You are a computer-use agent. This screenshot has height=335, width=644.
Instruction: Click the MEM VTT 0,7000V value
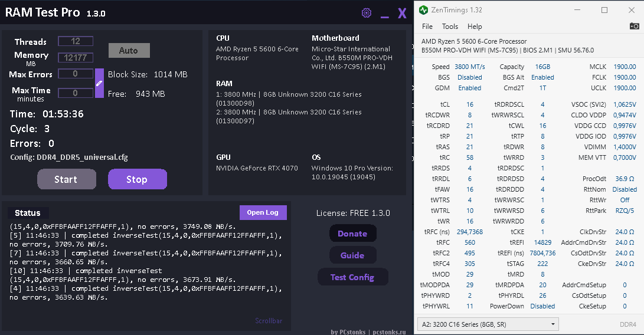(x=625, y=157)
